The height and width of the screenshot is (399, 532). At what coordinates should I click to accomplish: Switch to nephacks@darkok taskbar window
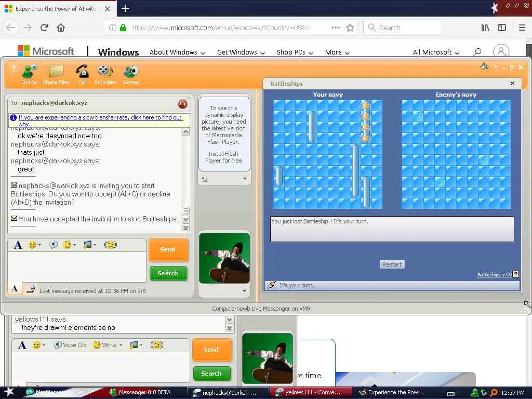228,392
